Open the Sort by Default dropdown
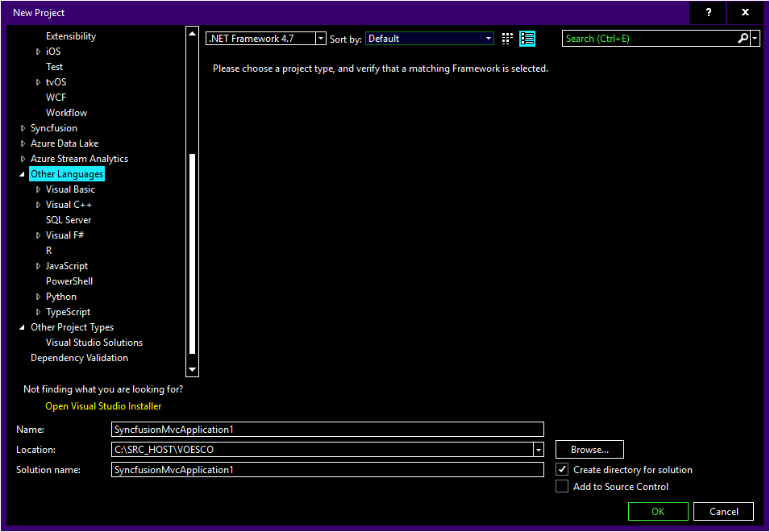The image size is (770, 532). point(488,38)
